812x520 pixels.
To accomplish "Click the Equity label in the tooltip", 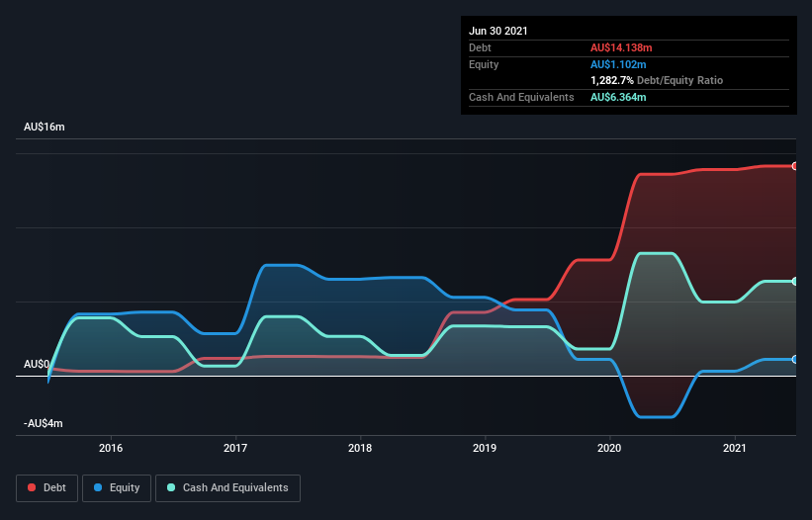I will [x=484, y=64].
